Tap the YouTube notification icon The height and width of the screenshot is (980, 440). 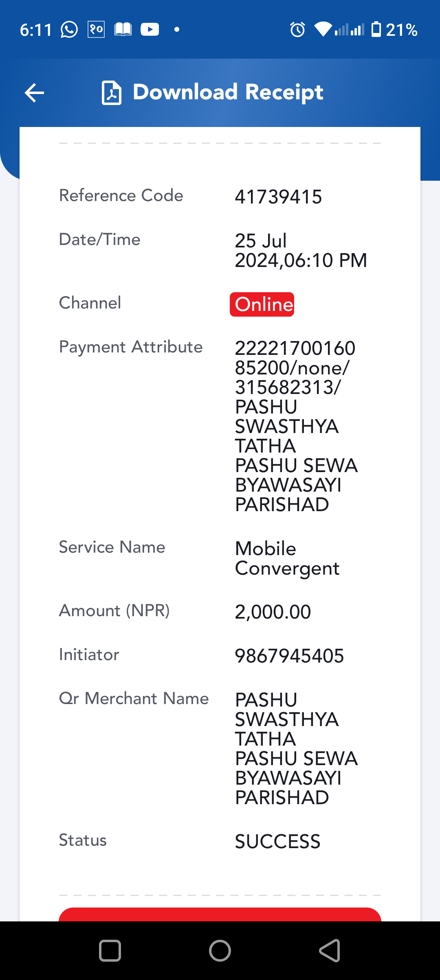point(150,30)
